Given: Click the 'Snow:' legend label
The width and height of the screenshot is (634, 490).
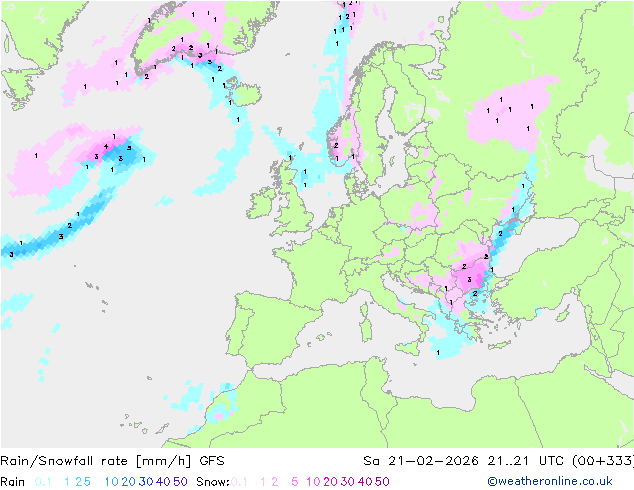Looking at the screenshot, I should [x=213, y=482].
